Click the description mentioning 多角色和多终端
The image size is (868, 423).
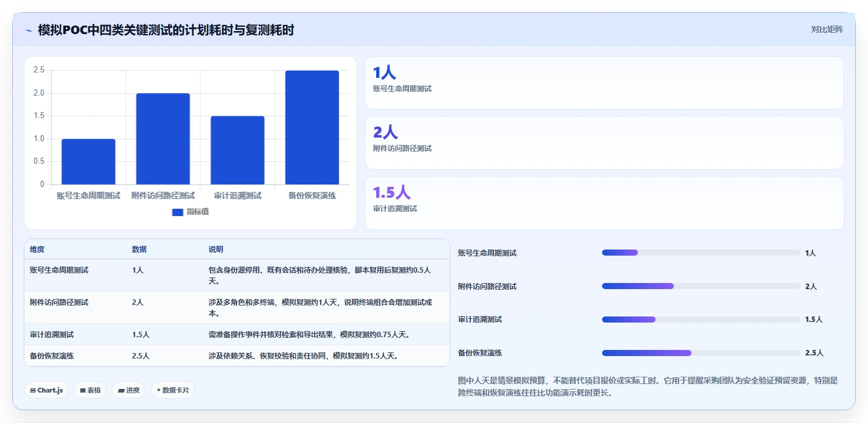(320, 307)
